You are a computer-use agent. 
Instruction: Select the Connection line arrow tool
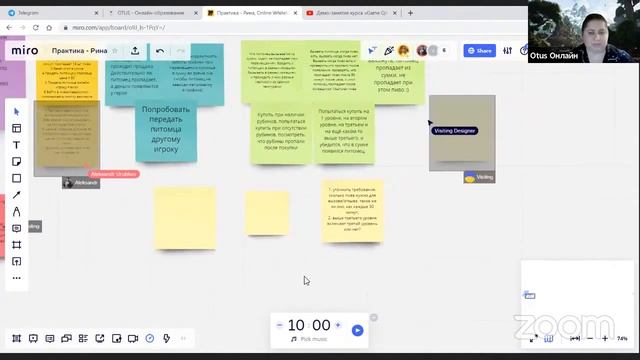point(16,195)
